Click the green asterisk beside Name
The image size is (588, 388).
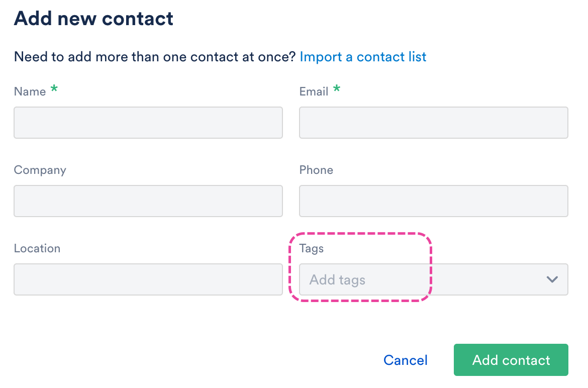coord(54,90)
